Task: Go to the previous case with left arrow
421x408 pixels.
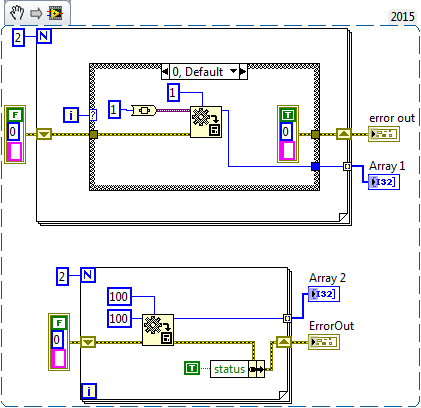Action: (x=165, y=72)
